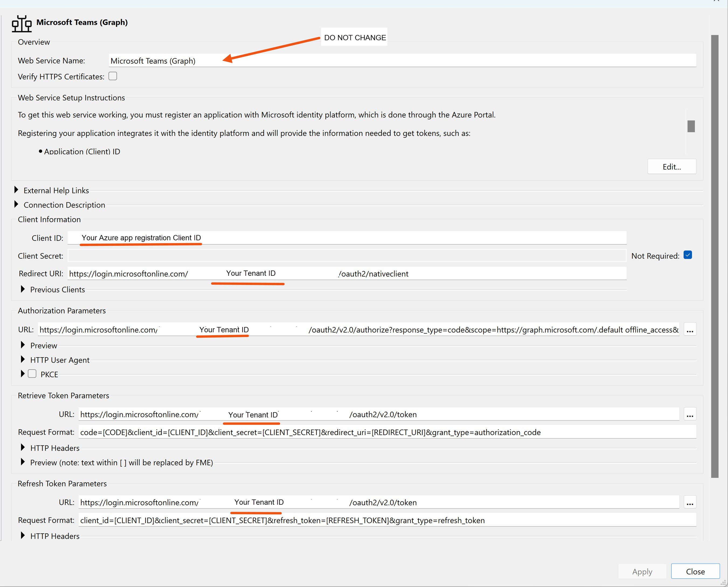728x587 pixels.
Task: Click the dialog's main vertical scrollbar
Action: pos(715,256)
